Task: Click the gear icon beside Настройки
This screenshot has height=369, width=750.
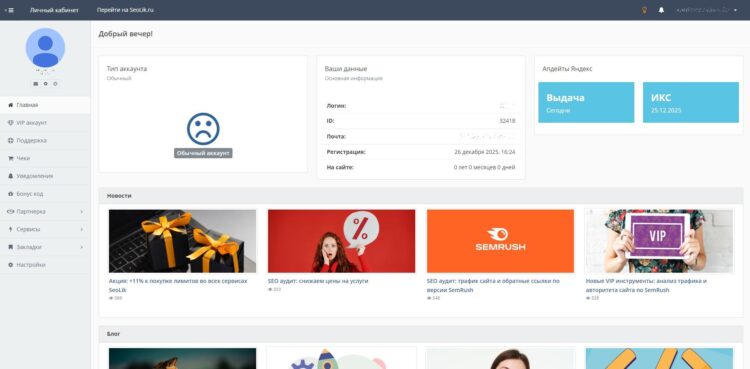Action: [x=11, y=265]
